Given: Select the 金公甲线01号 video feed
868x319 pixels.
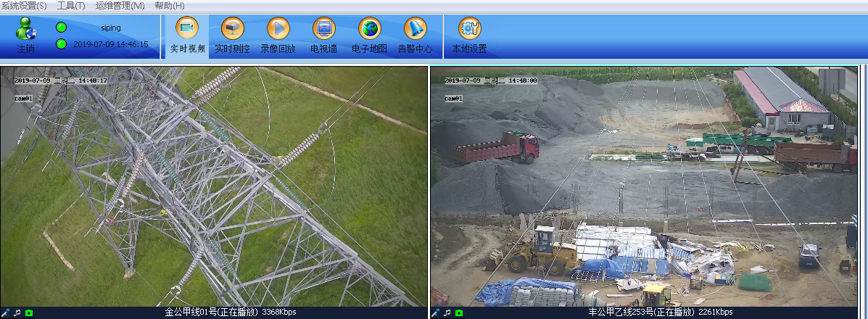Looking at the screenshot, I should (213, 186).
